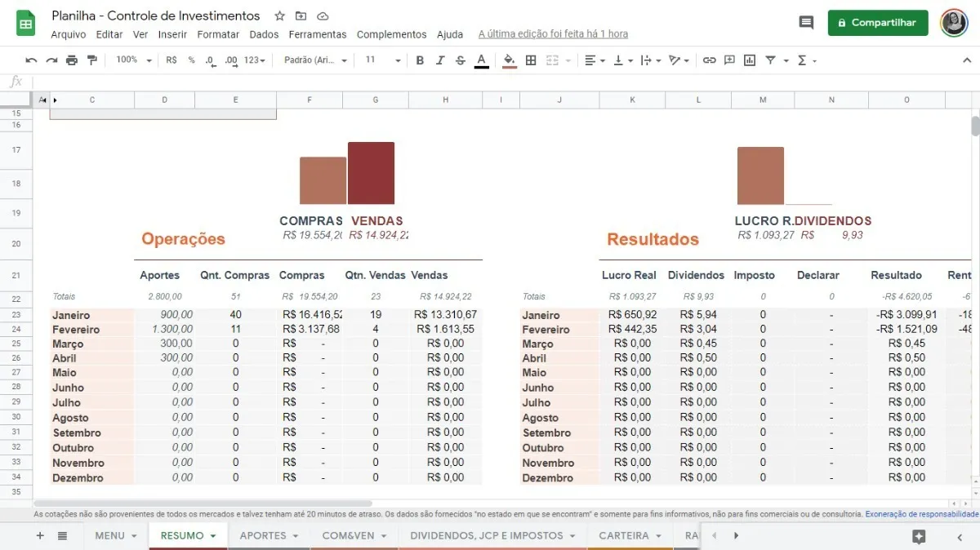Image resolution: width=980 pixels, height=550 pixels.
Task: Open more number formats dropdown
Action: point(255,60)
